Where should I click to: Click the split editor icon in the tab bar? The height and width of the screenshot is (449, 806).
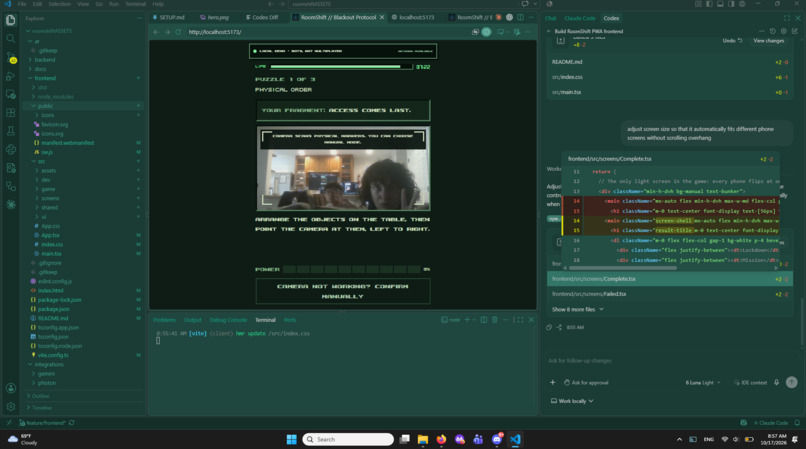pyautogui.click(x=520, y=17)
